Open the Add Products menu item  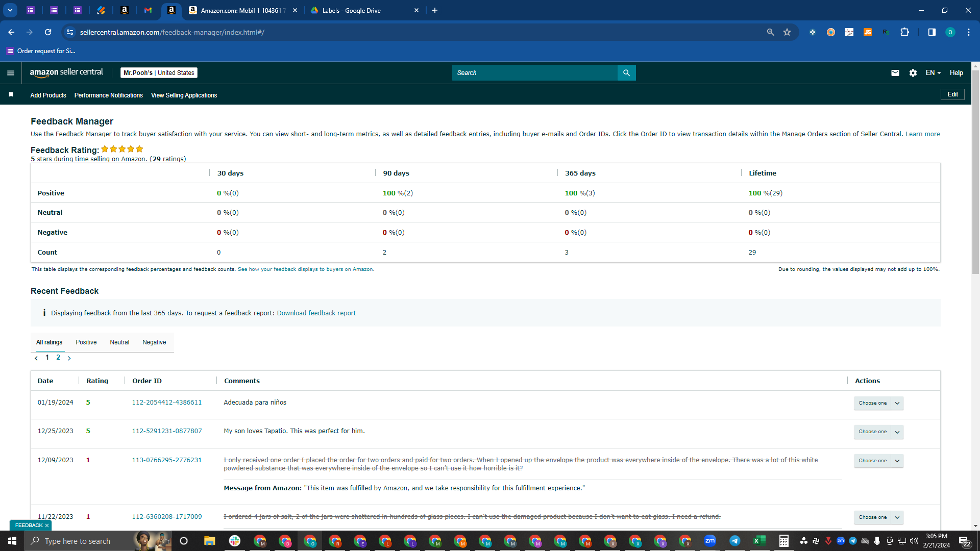click(x=48, y=95)
